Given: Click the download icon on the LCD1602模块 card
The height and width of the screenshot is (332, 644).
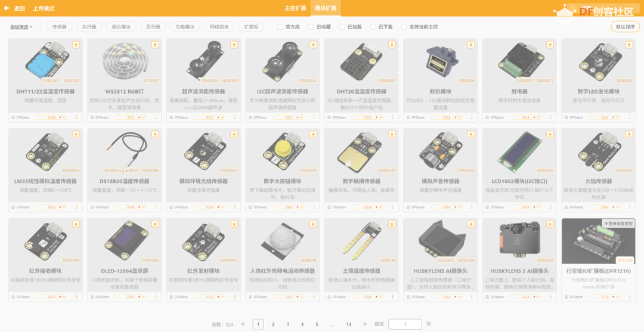Looking at the screenshot, I should [x=550, y=134].
